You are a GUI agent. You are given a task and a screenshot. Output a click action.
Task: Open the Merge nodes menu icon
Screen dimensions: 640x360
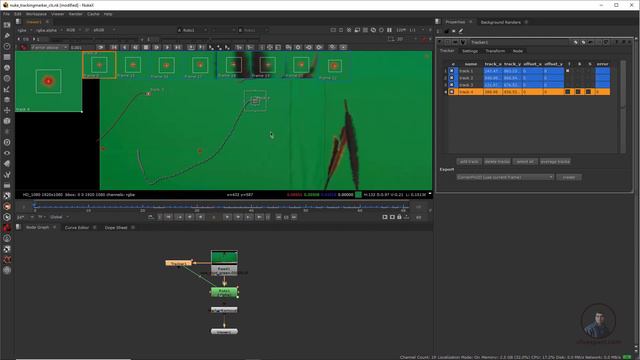click(x=7, y=100)
